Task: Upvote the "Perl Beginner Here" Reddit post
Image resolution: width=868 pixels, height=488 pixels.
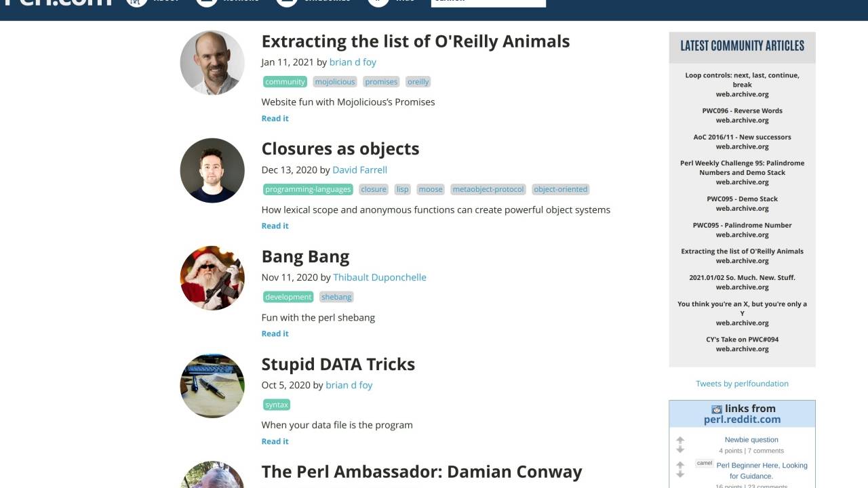Action: [x=680, y=465]
